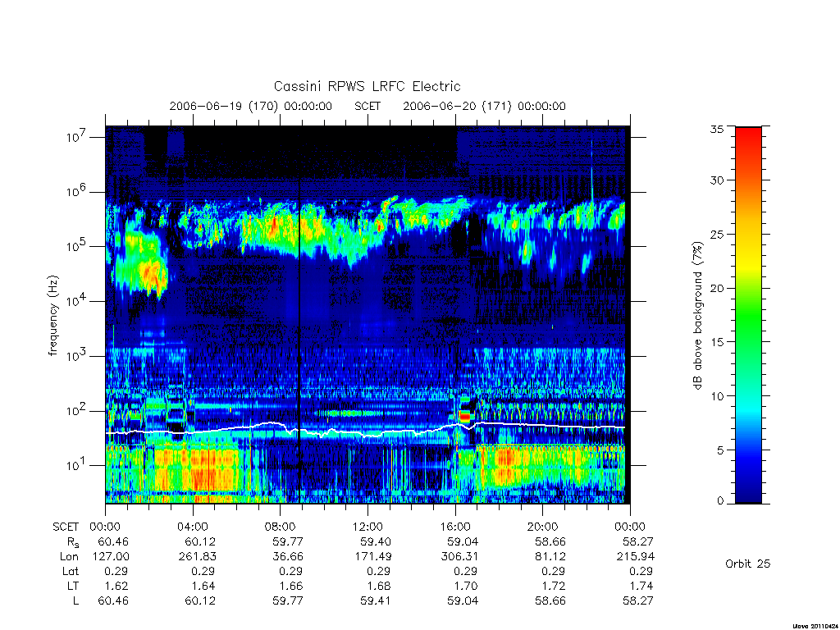
Task: Click local time value "1.68"
Action: [378, 586]
